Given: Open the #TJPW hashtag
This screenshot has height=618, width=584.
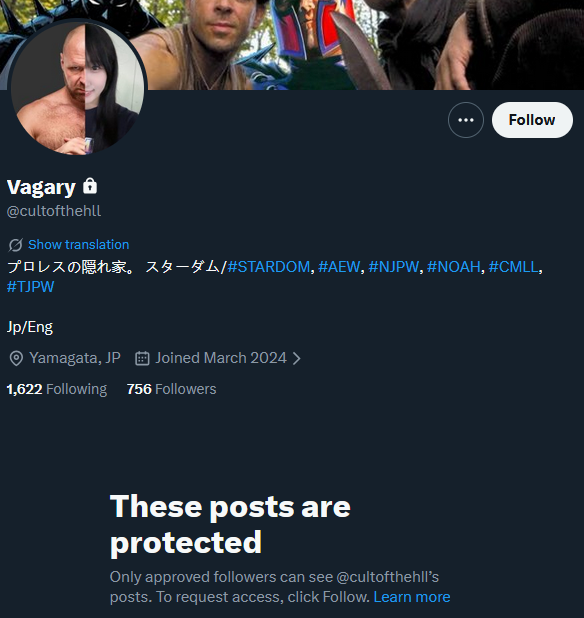Looking at the screenshot, I should tap(30, 287).
